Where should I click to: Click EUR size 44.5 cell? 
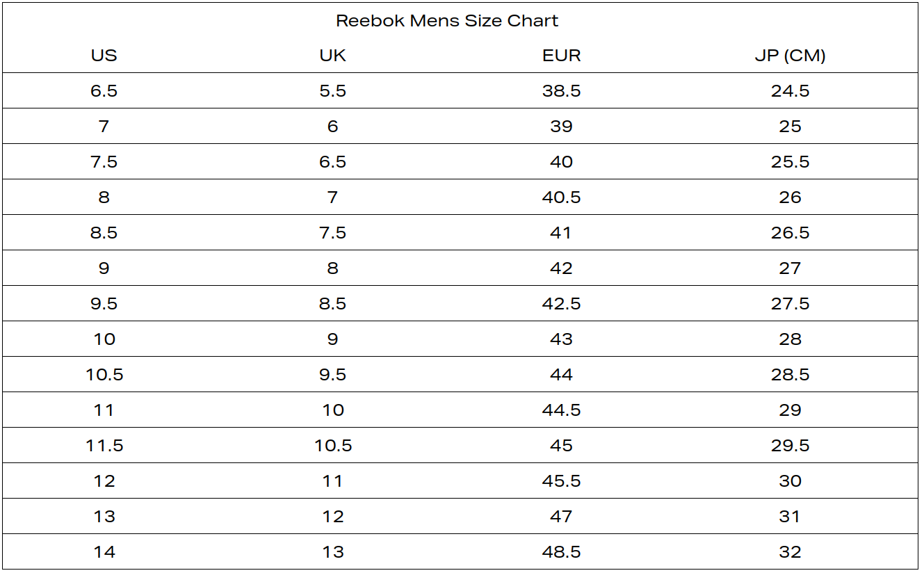pyautogui.click(x=561, y=410)
